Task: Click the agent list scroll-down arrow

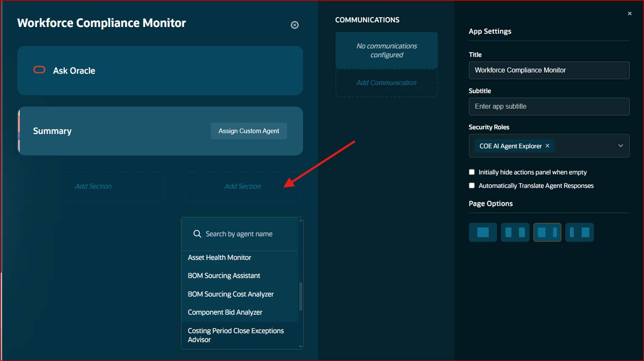Action: pyautogui.click(x=301, y=346)
